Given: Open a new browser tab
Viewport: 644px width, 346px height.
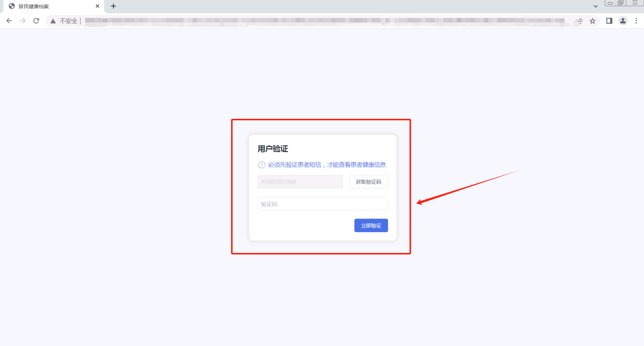Looking at the screenshot, I should pos(113,6).
